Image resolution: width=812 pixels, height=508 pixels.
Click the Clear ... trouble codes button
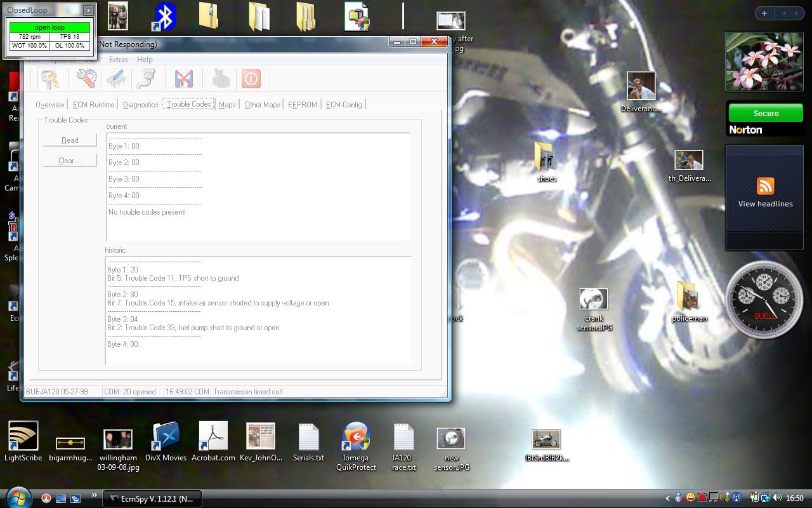coord(70,161)
